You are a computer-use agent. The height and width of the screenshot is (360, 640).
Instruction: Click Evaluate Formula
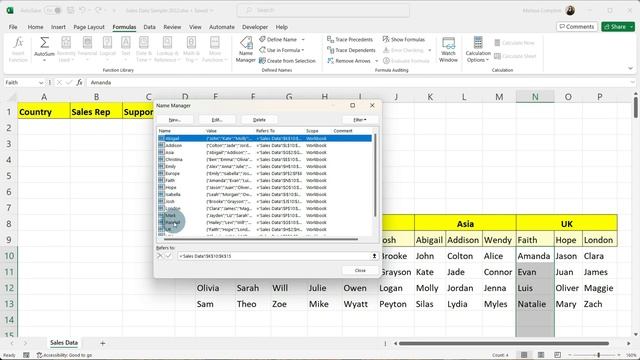[406, 61]
